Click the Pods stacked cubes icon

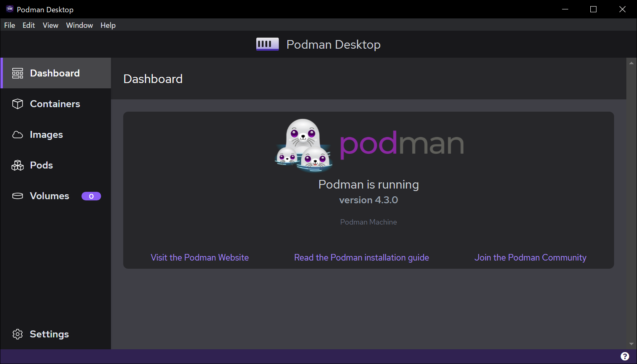18,165
